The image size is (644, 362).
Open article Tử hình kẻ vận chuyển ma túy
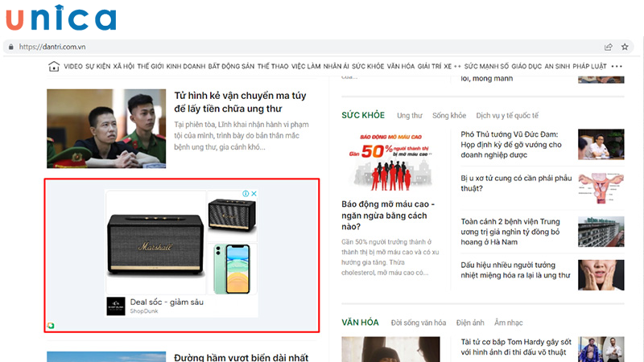point(240,102)
